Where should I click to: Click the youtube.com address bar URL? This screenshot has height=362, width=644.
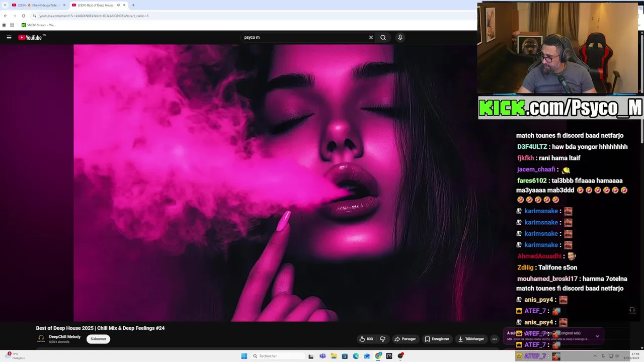coord(94,16)
